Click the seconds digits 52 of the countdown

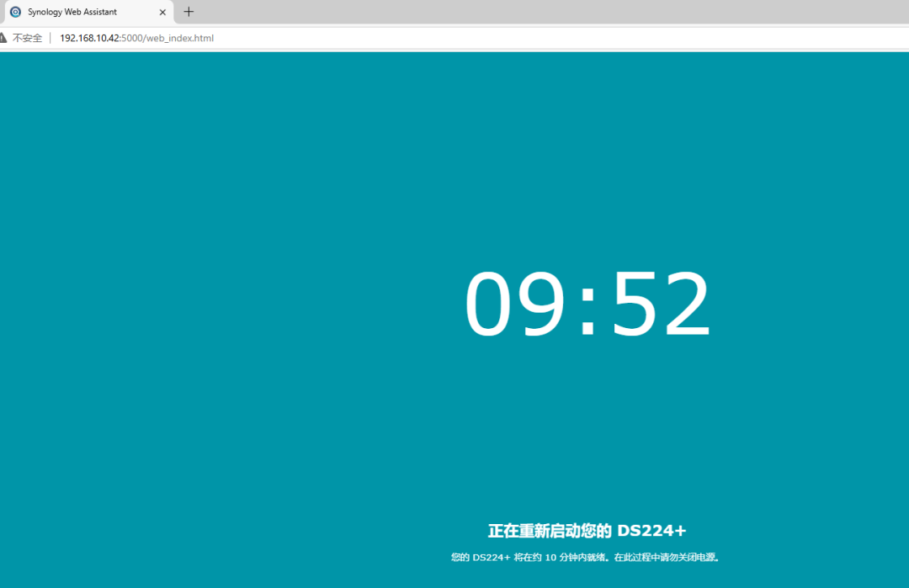[x=661, y=305]
